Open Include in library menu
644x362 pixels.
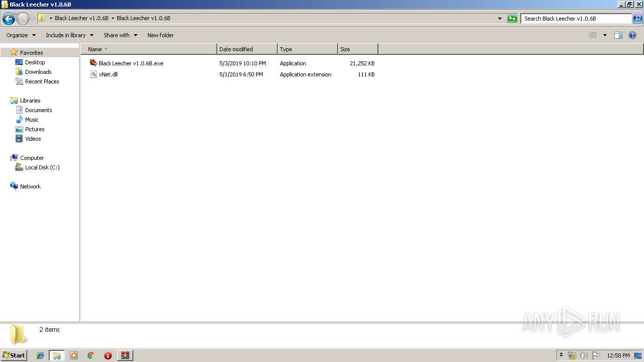pos(69,35)
